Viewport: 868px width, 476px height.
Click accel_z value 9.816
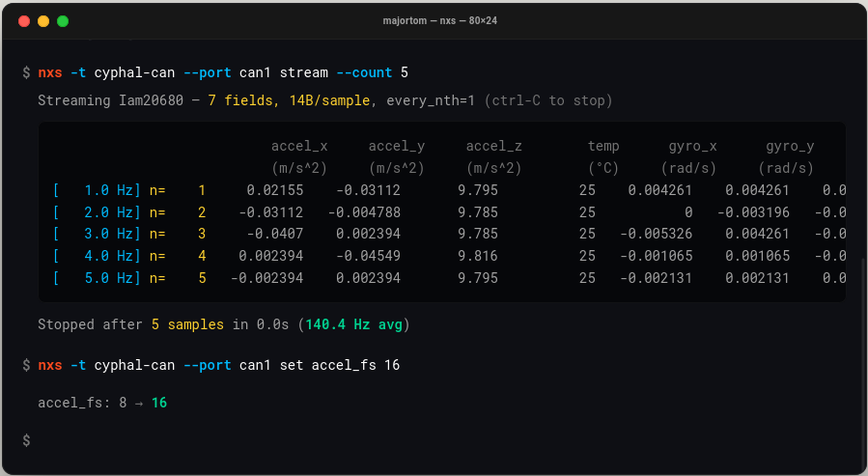(x=478, y=256)
